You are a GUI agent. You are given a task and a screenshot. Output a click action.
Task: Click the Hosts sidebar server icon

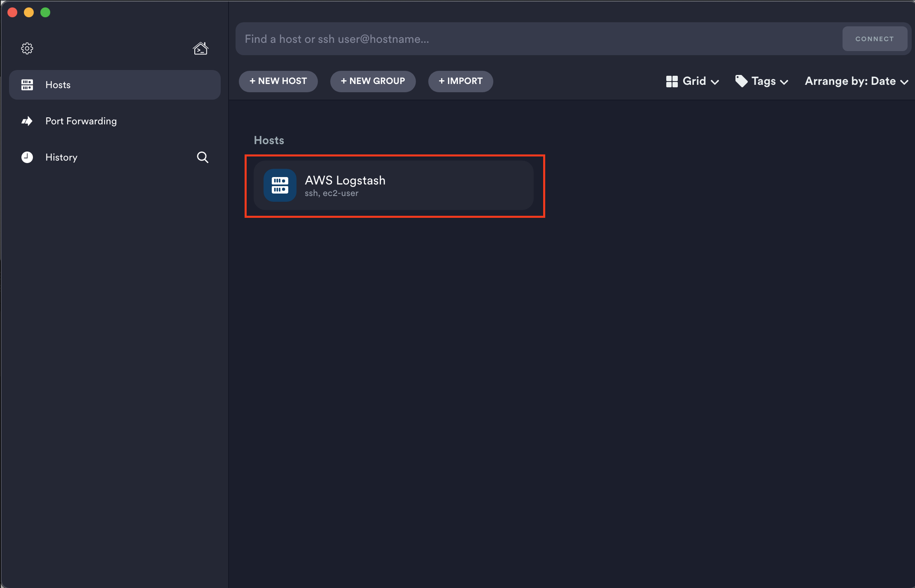27,85
